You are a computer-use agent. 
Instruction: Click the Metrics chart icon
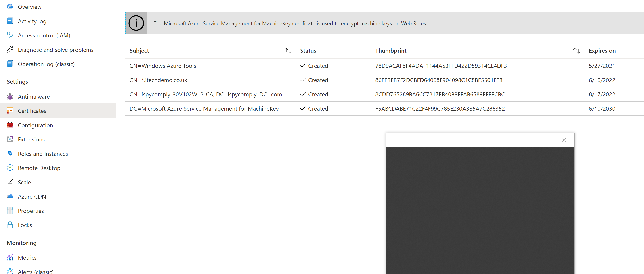(x=10, y=257)
